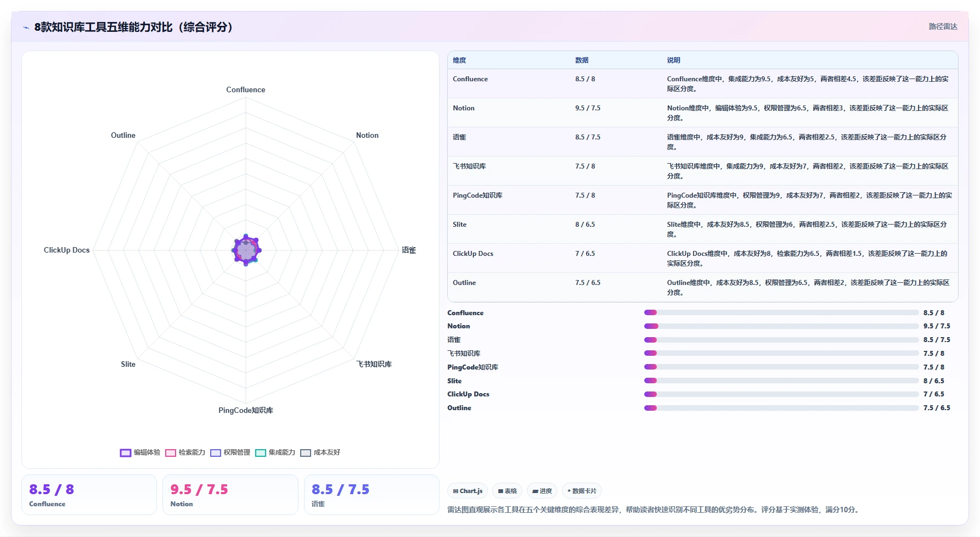
Task: Click the Confluence radar axis label
Action: tap(246, 90)
